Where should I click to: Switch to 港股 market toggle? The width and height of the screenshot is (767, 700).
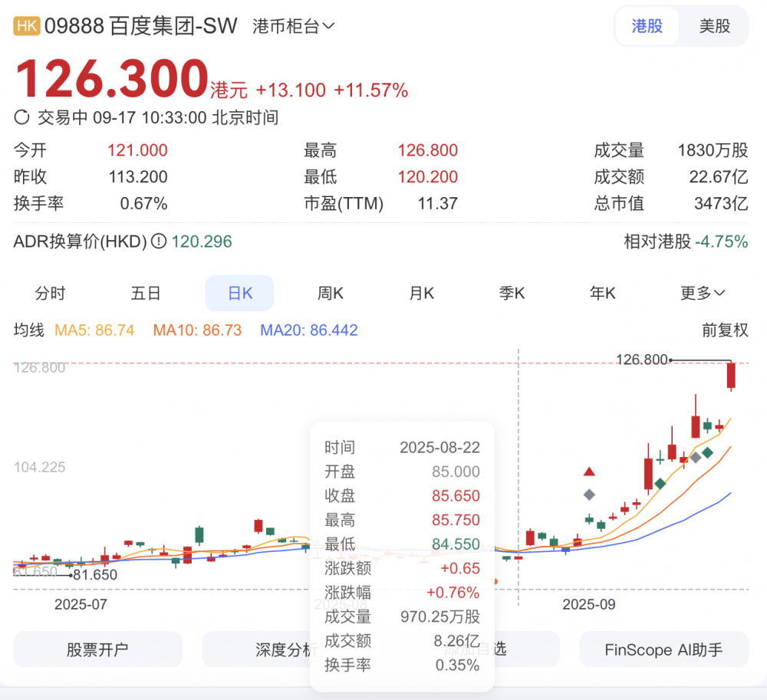[647, 26]
